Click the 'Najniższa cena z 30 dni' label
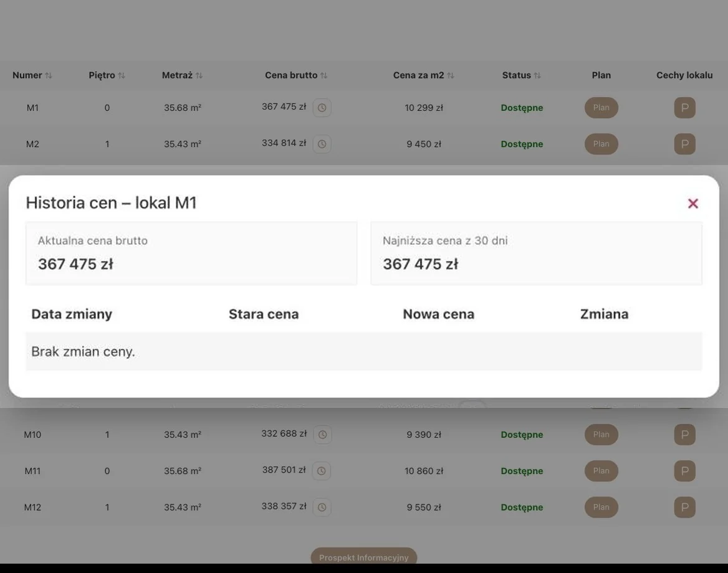The width and height of the screenshot is (728, 573). (445, 240)
